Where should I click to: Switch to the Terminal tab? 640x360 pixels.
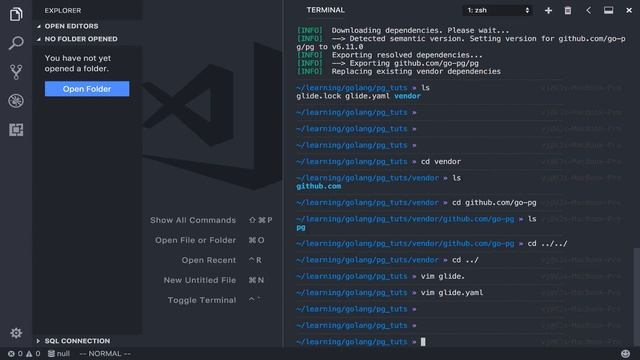[325, 10]
